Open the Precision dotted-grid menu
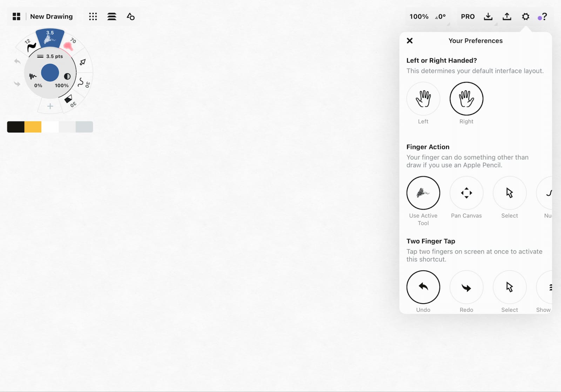Screen dimensions: 561x392 [x=93, y=16]
